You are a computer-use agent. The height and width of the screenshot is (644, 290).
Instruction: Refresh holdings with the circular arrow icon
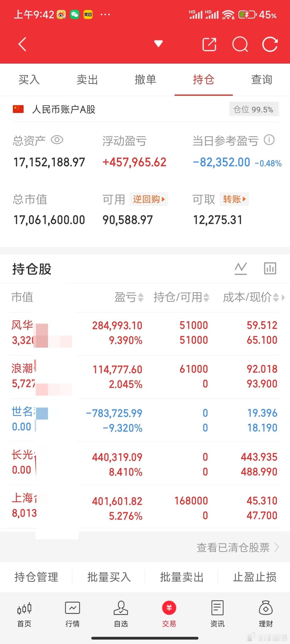(270, 44)
